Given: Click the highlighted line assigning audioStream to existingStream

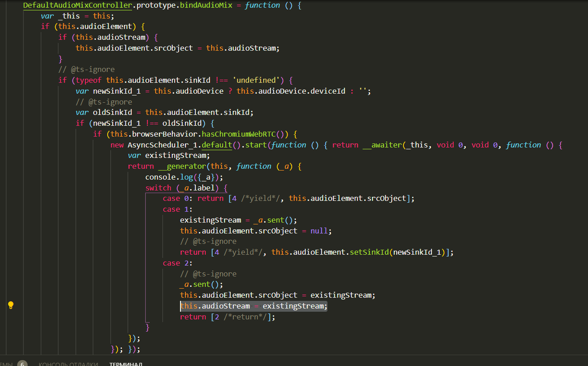Looking at the screenshot, I should (x=253, y=306).
